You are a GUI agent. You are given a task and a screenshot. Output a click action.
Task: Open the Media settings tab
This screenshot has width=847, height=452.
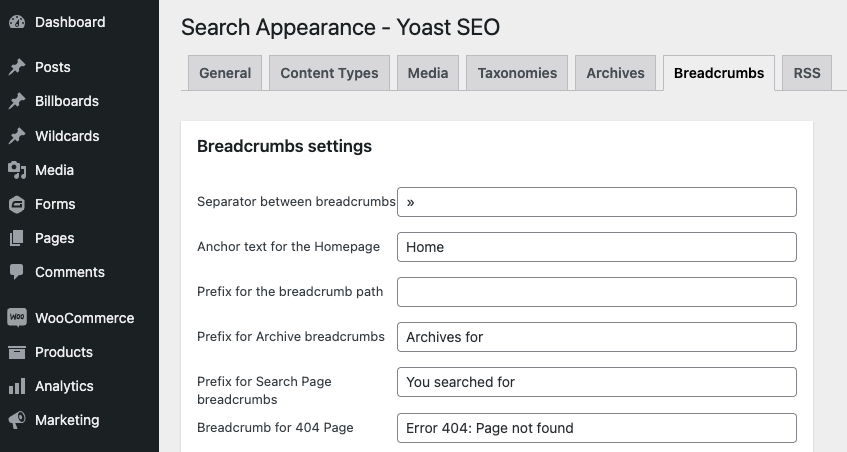point(428,73)
